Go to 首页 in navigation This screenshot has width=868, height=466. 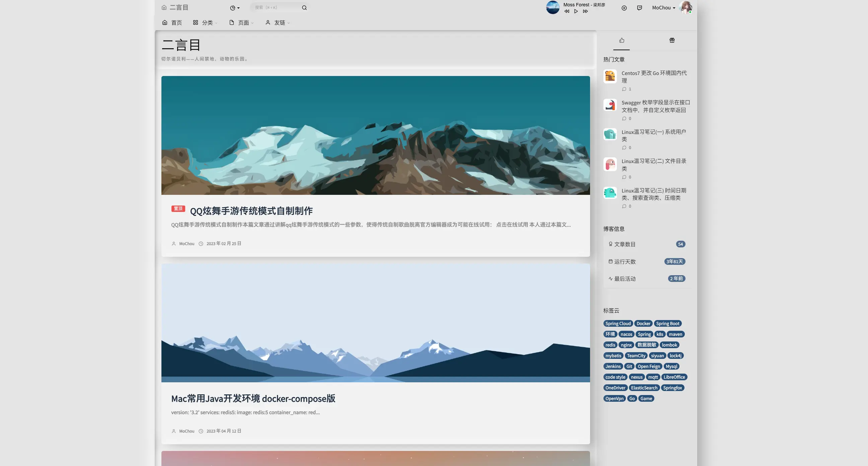click(x=172, y=22)
